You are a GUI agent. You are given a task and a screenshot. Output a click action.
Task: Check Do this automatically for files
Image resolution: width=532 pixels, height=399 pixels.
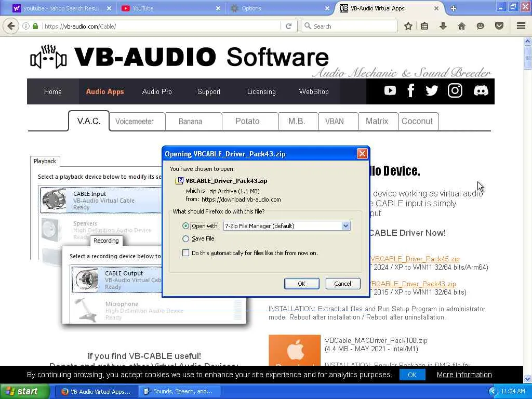click(185, 253)
